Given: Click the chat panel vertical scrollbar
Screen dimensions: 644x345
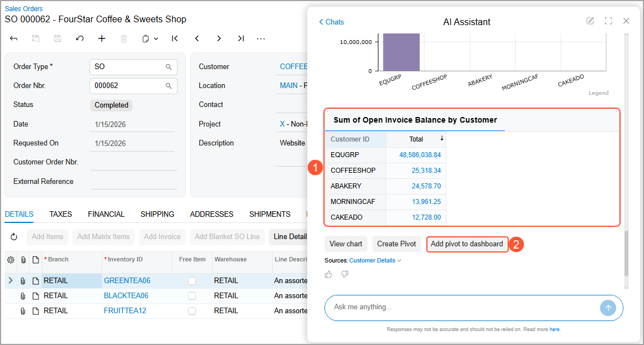Looking at the screenshot, I should (x=626, y=254).
